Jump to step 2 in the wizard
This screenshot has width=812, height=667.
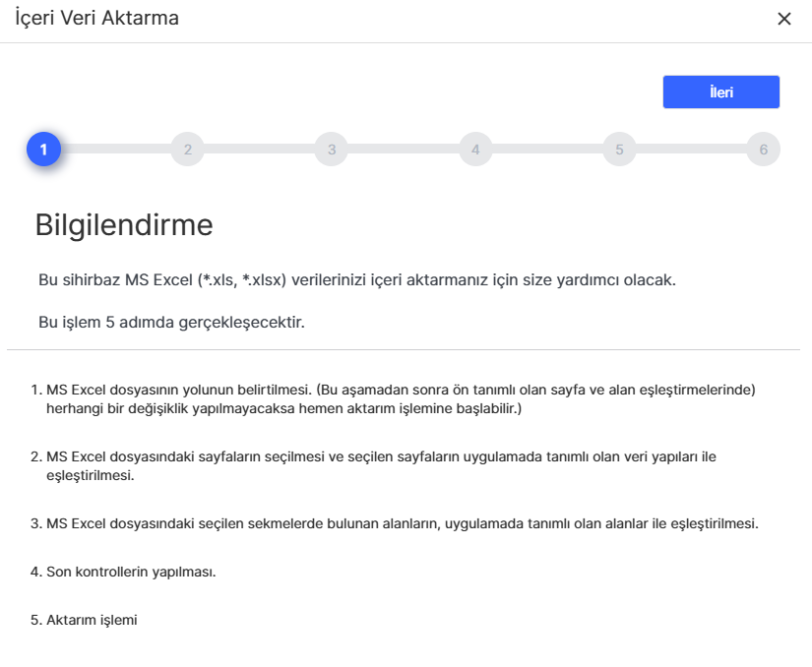coord(187,150)
